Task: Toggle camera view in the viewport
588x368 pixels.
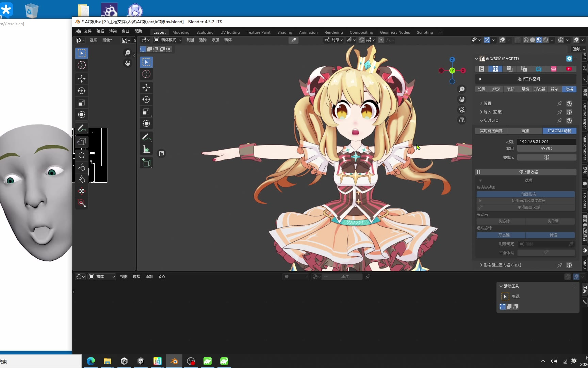Action: (462, 110)
